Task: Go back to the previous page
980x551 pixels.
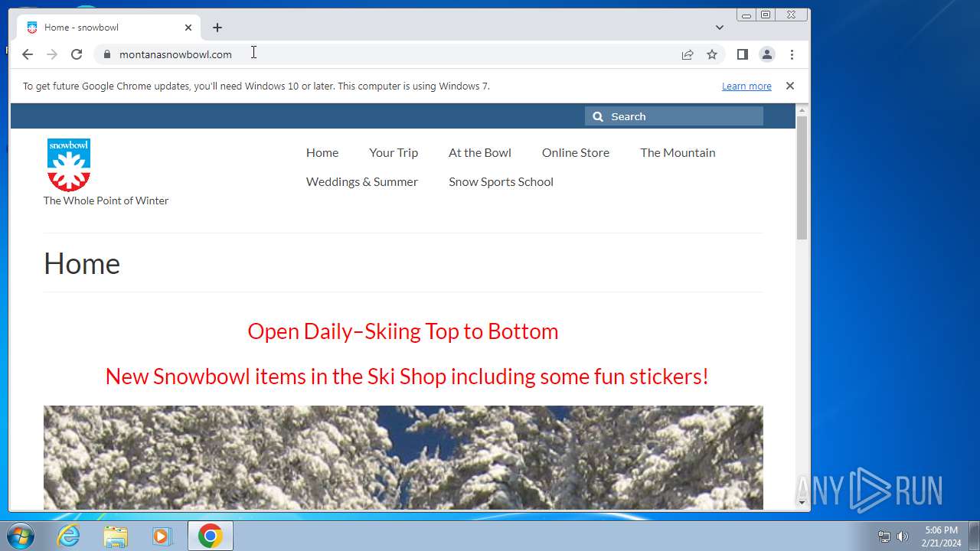Action: pyautogui.click(x=28, y=54)
